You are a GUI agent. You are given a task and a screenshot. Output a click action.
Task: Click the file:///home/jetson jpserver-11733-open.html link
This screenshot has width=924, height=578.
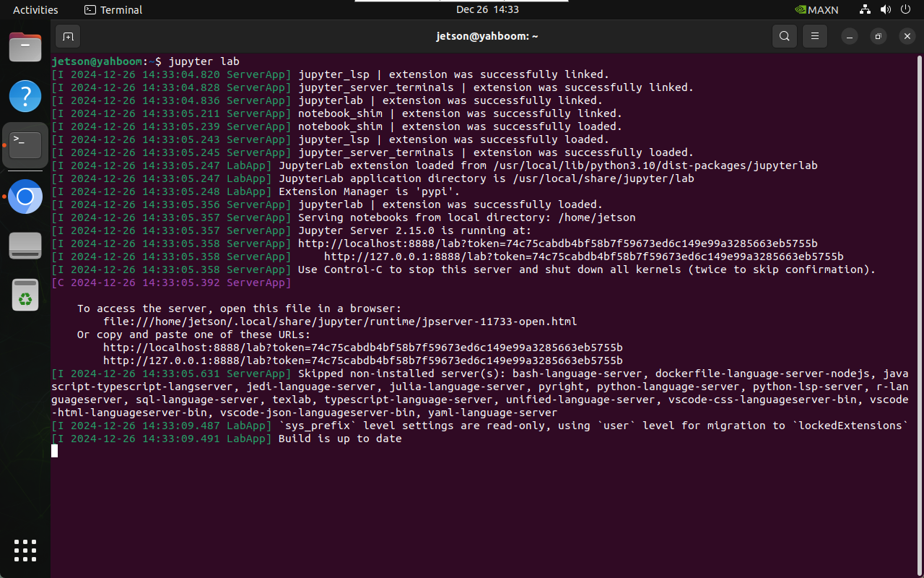(x=340, y=322)
